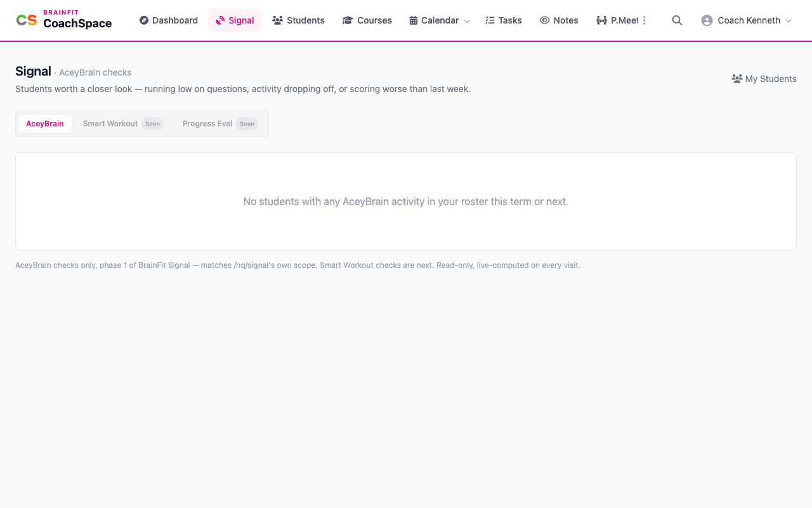Open the Students group icon
Image resolution: width=812 pixels, height=508 pixels.
[x=277, y=20]
